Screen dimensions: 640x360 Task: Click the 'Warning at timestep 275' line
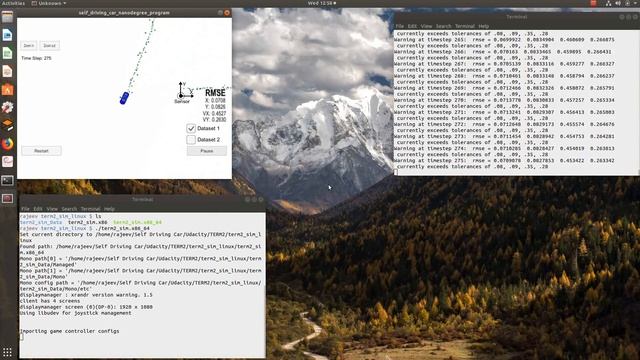[x=504, y=161]
